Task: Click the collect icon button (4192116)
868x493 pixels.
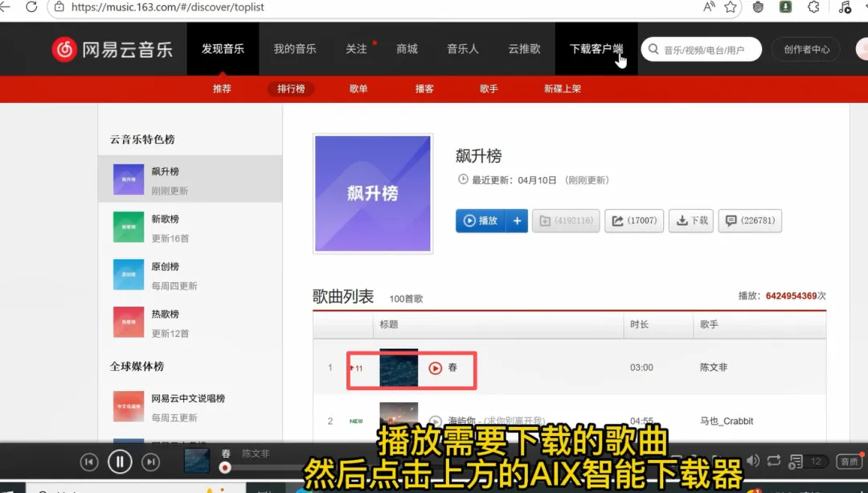Action: coord(566,220)
